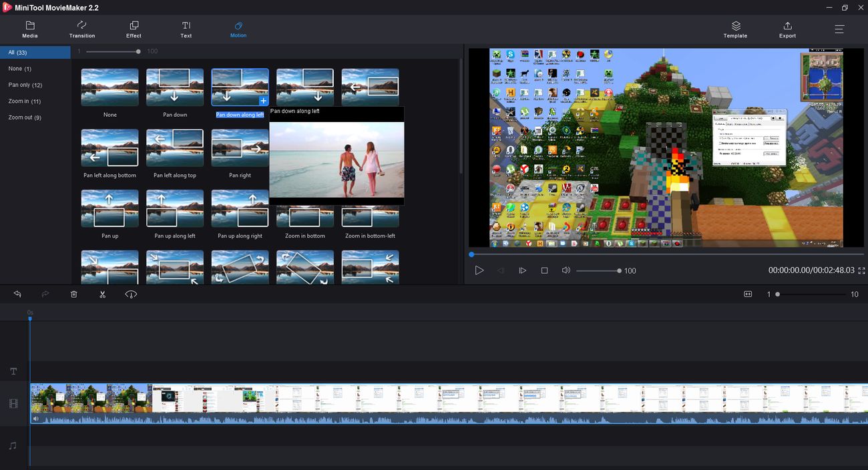The height and width of the screenshot is (470, 868).
Task: Stop the preview playback
Action: [544, 270]
